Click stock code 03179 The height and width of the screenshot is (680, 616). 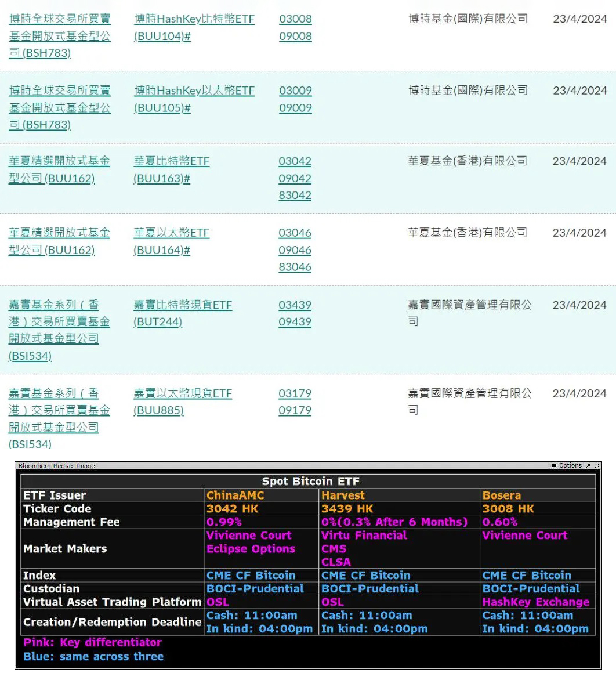pos(295,393)
